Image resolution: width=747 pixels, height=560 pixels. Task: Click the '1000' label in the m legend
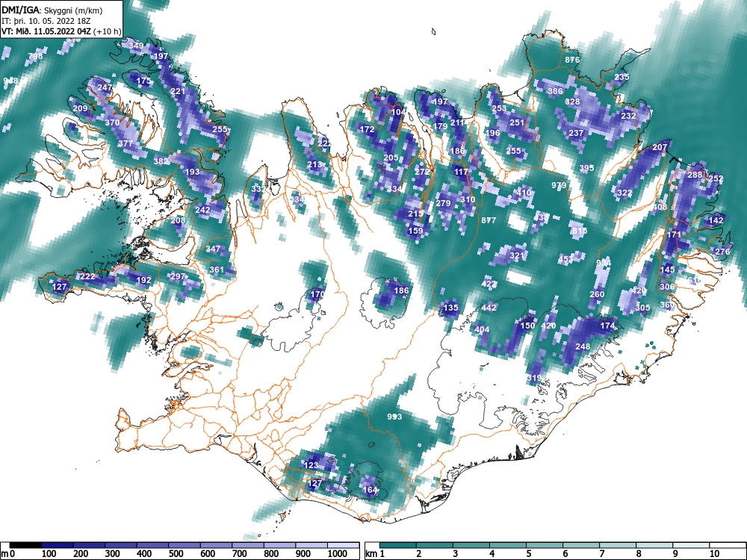pyautogui.click(x=338, y=554)
